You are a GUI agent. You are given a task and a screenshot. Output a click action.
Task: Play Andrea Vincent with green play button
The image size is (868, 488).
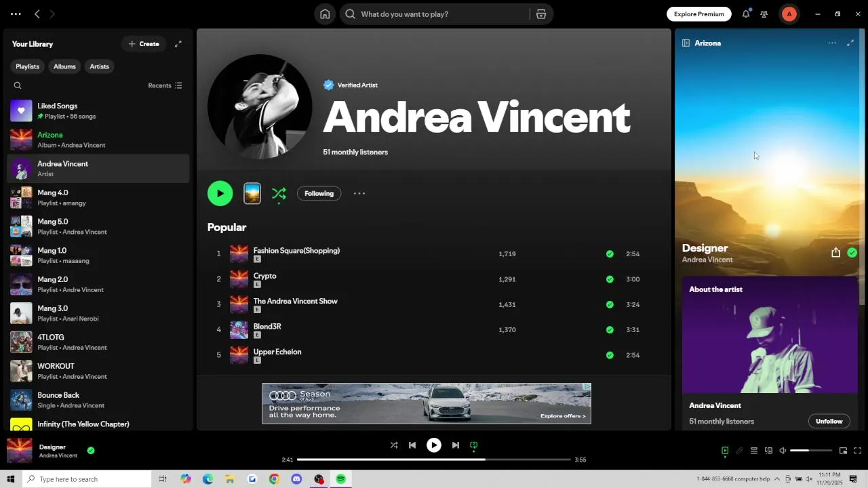(x=220, y=193)
